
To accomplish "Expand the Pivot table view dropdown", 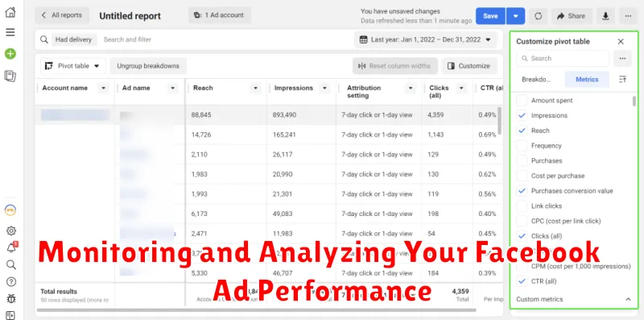I will coord(72,66).
